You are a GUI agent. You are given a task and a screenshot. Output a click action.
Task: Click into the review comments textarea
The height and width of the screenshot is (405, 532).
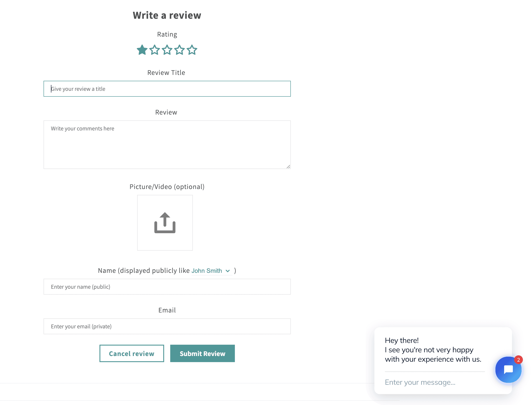167,145
